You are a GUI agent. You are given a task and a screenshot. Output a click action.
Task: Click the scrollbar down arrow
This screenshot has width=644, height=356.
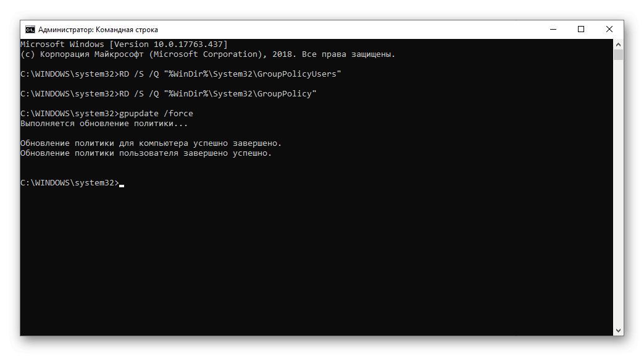click(619, 331)
